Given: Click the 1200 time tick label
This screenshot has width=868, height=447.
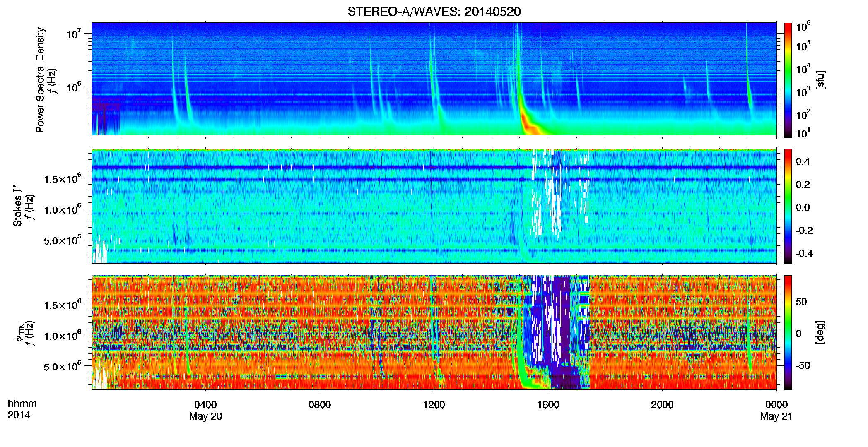Looking at the screenshot, I should pos(434,404).
